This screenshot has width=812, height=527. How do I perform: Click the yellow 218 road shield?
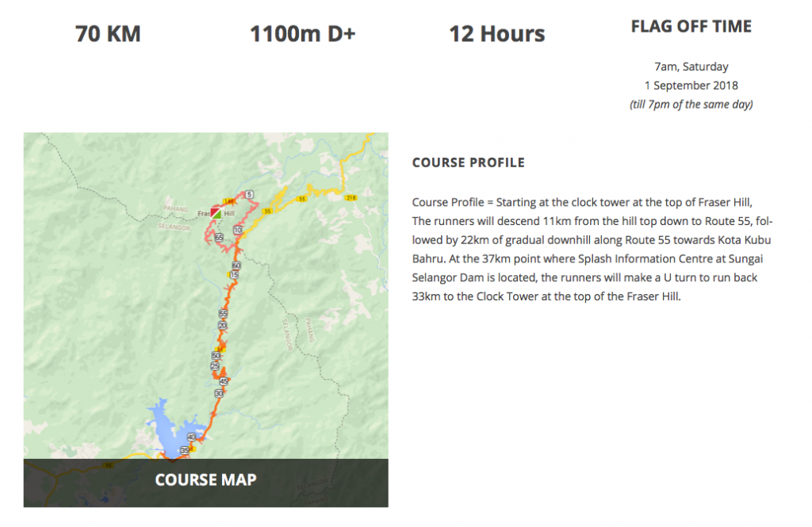point(351,198)
